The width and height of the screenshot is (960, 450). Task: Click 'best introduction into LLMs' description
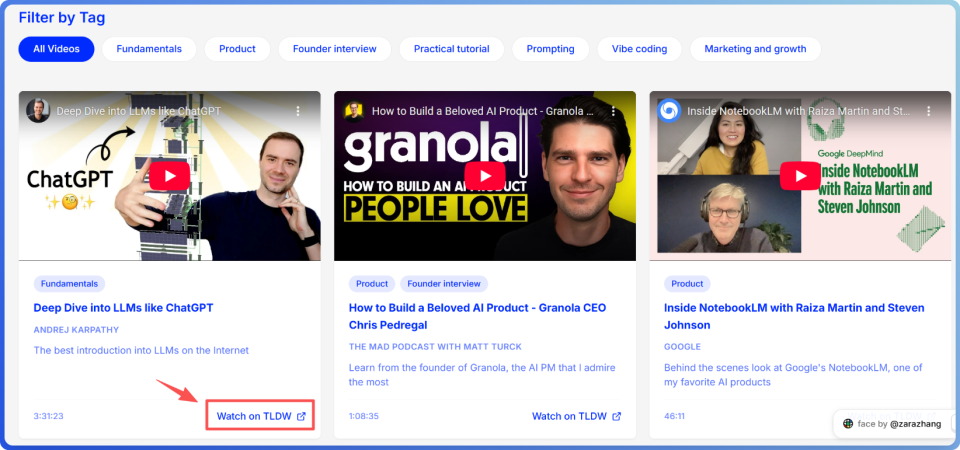tap(141, 351)
